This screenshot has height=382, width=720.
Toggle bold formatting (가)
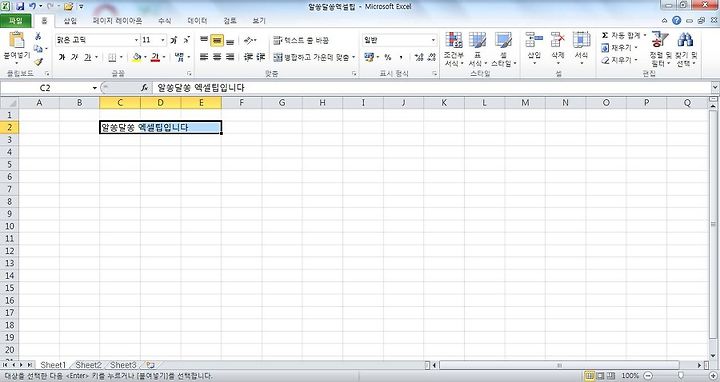(x=62, y=57)
